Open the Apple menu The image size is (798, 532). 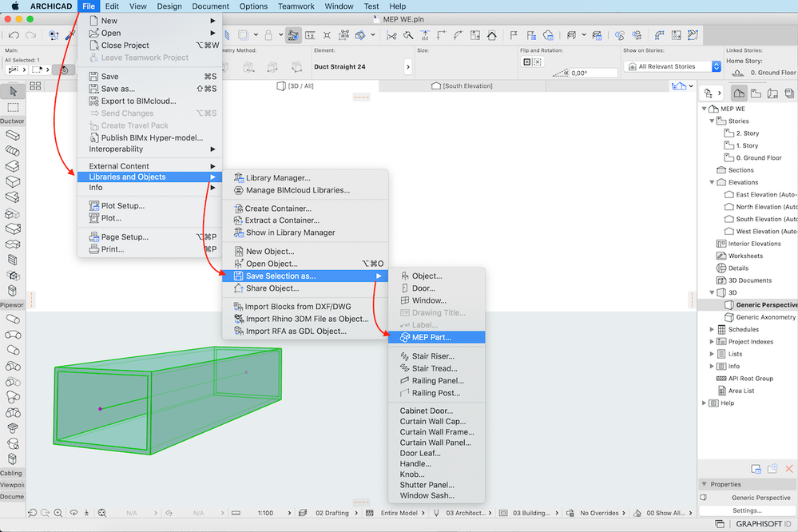point(14,6)
